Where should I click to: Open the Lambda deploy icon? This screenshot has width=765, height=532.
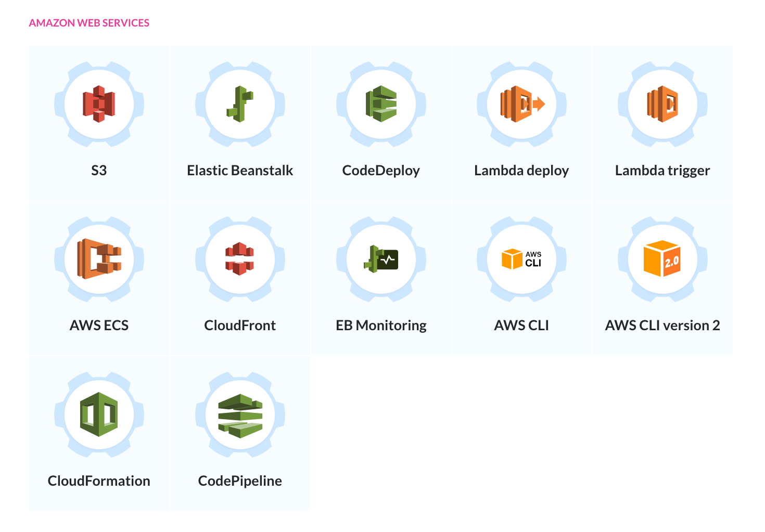(522, 104)
